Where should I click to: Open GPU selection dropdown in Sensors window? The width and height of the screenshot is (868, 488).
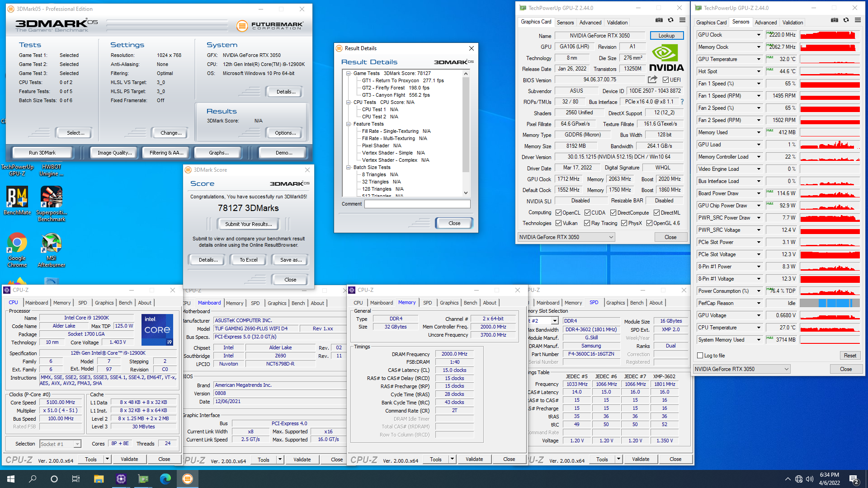tap(742, 369)
